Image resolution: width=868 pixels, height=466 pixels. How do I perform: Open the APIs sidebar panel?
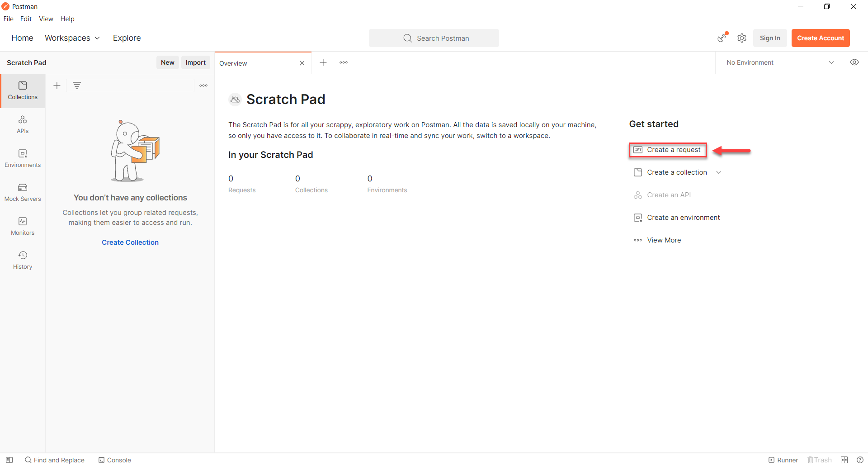tap(23, 124)
